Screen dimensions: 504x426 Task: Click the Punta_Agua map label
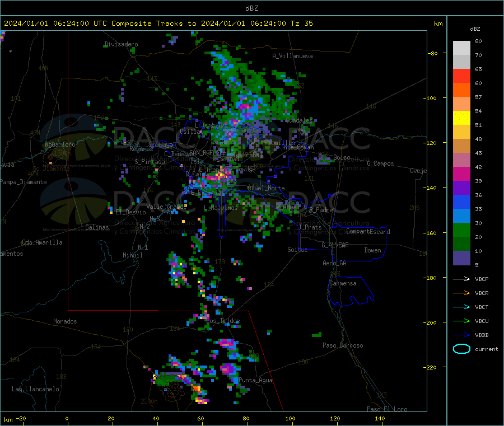pos(255,380)
